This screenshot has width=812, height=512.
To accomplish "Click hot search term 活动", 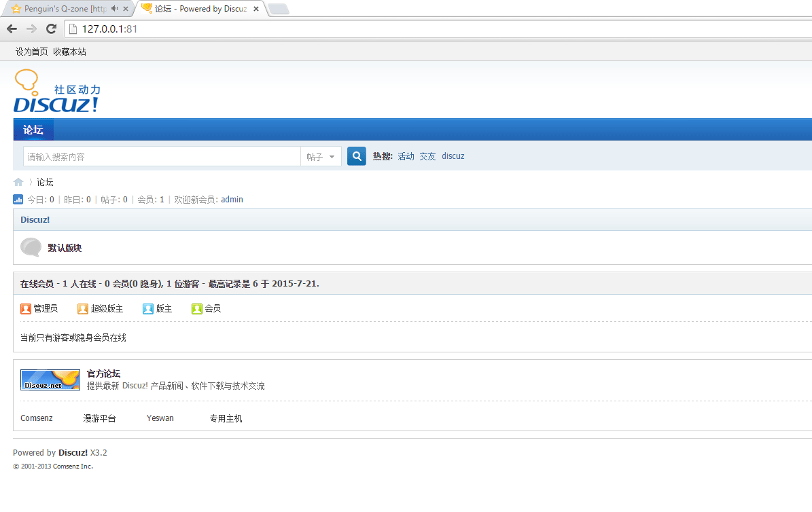I will click(406, 156).
